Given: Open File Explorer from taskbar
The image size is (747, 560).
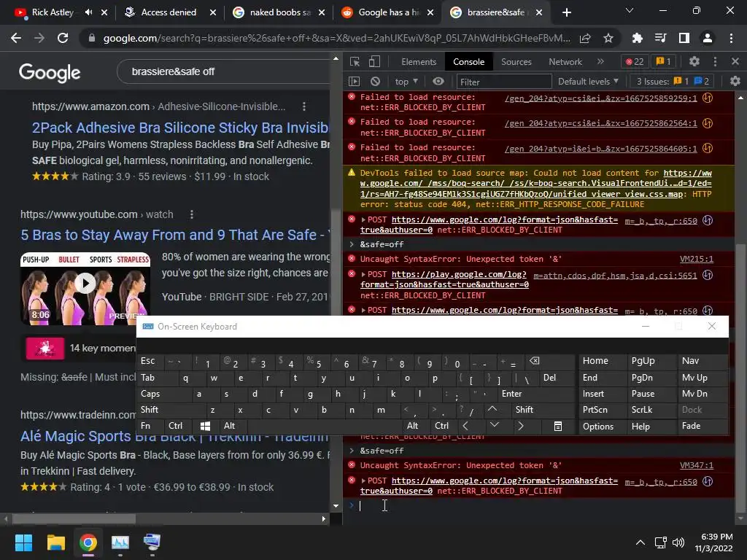Looking at the screenshot, I should pyautogui.click(x=55, y=542).
